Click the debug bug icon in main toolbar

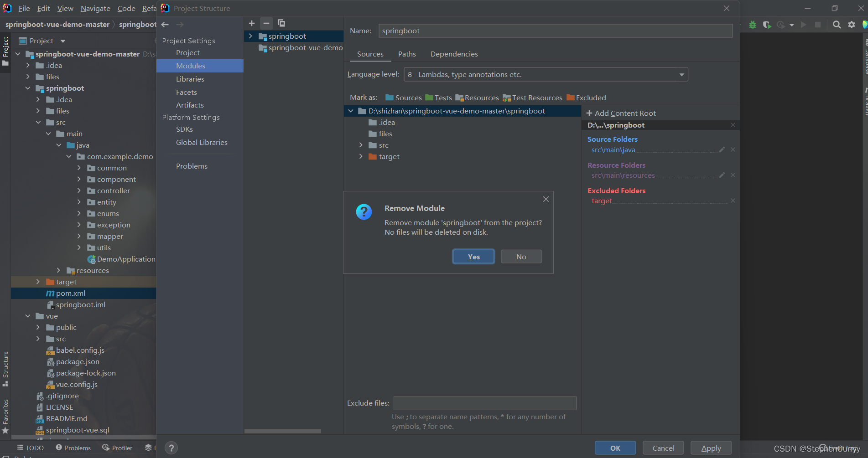(x=753, y=25)
